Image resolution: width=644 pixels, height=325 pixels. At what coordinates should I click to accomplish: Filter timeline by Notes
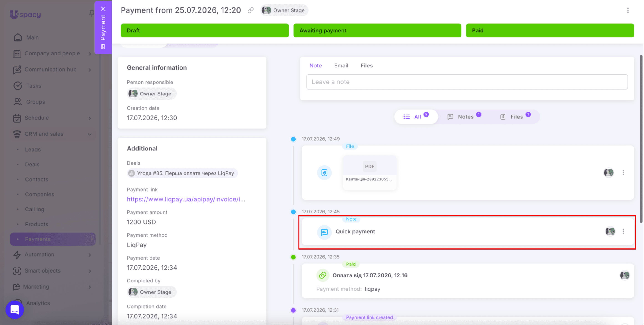464,117
